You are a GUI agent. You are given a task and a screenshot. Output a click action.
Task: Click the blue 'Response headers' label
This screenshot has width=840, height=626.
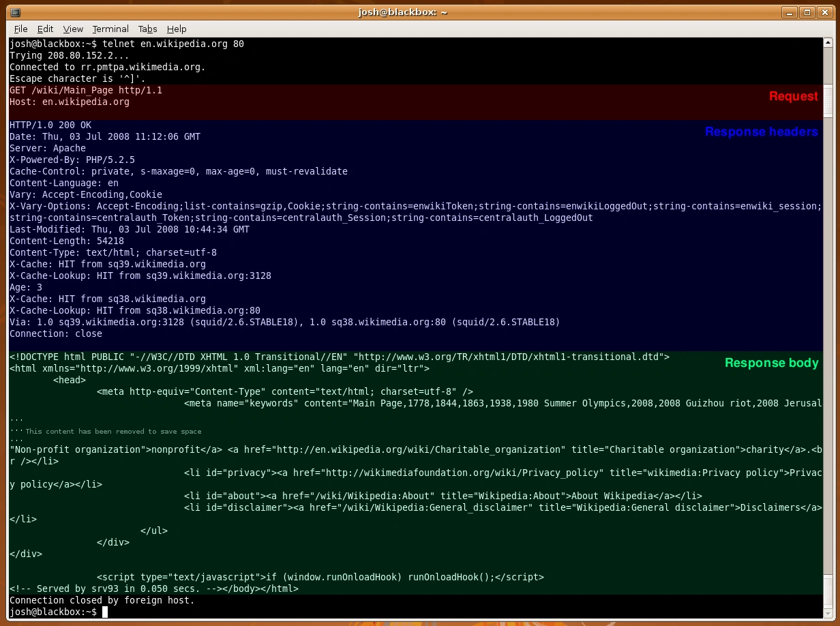(x=762, y=132)
